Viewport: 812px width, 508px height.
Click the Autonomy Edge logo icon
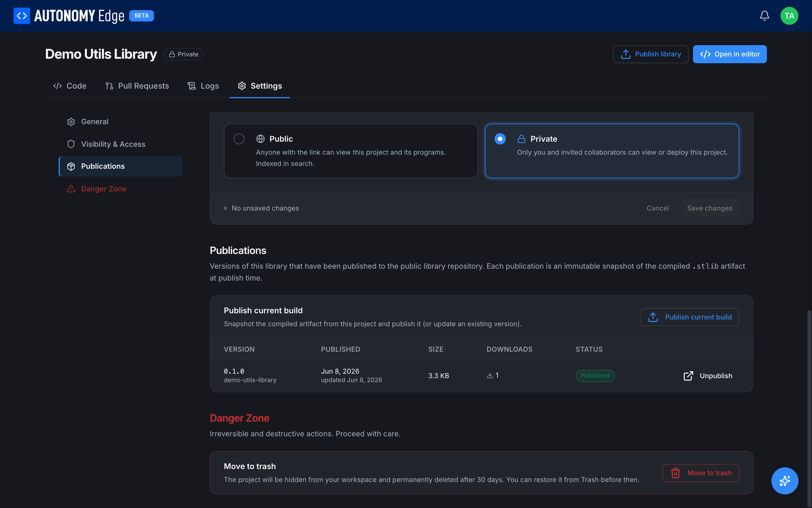(22, 16)
